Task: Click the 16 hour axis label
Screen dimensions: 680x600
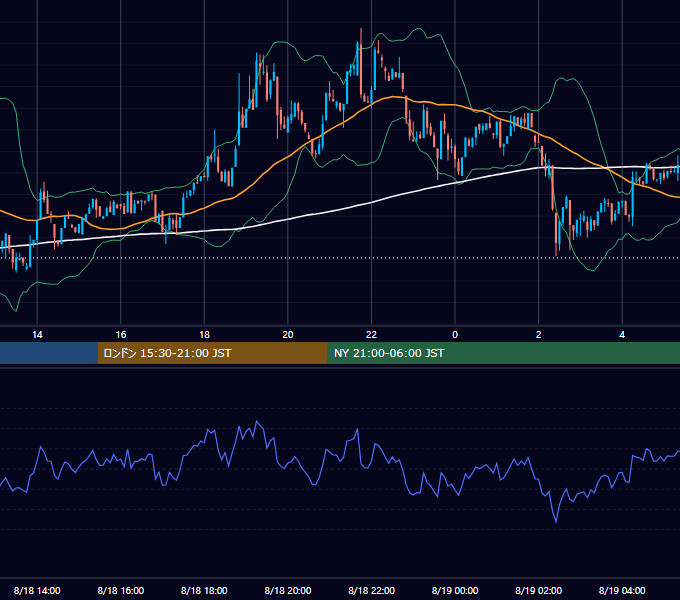Action: [x=121, y=335]
